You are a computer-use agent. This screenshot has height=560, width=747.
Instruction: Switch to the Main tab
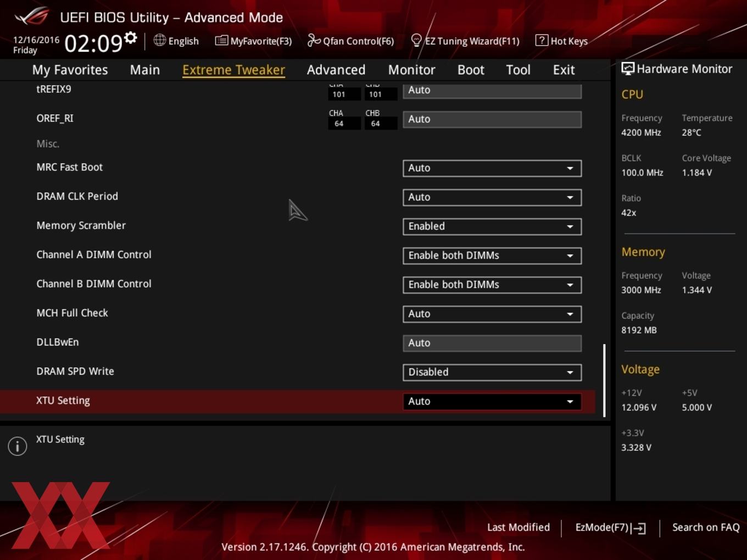(145, 70)
